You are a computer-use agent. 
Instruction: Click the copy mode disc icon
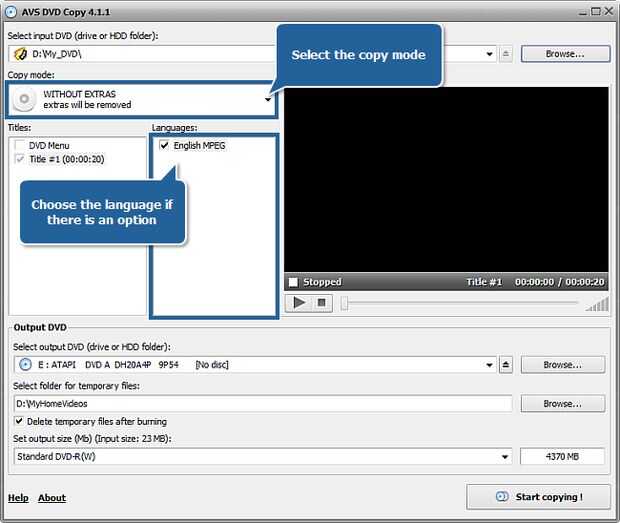[x=24, y=99]
